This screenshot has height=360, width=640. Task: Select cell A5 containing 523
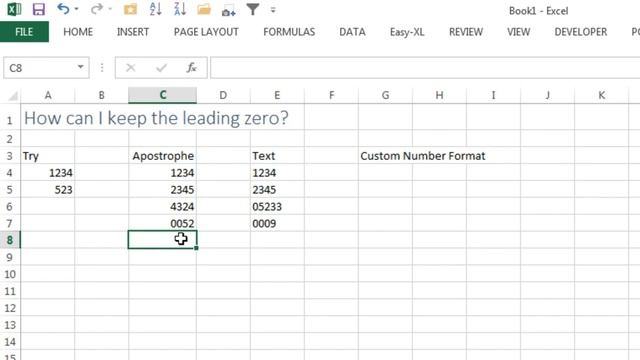point(48,190)
